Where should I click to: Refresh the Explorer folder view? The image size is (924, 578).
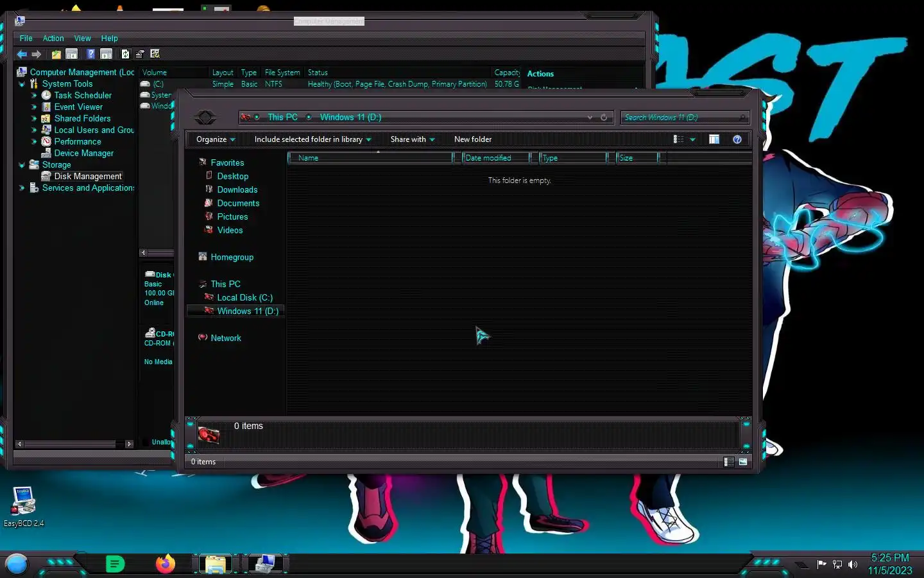tap(604, 118)
